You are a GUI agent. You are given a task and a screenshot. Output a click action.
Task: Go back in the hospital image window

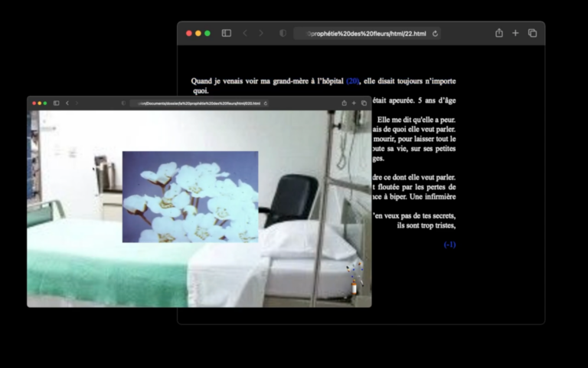coord(67,103)
